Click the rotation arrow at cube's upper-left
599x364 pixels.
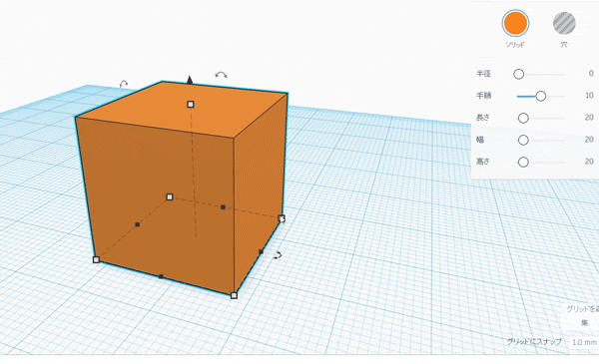(x=124, y=83)
